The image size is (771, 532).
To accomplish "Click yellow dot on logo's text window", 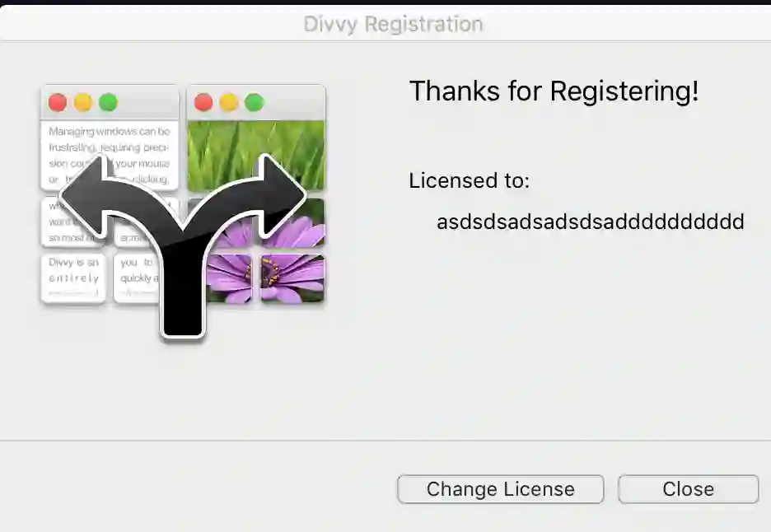I will point(83,103).
